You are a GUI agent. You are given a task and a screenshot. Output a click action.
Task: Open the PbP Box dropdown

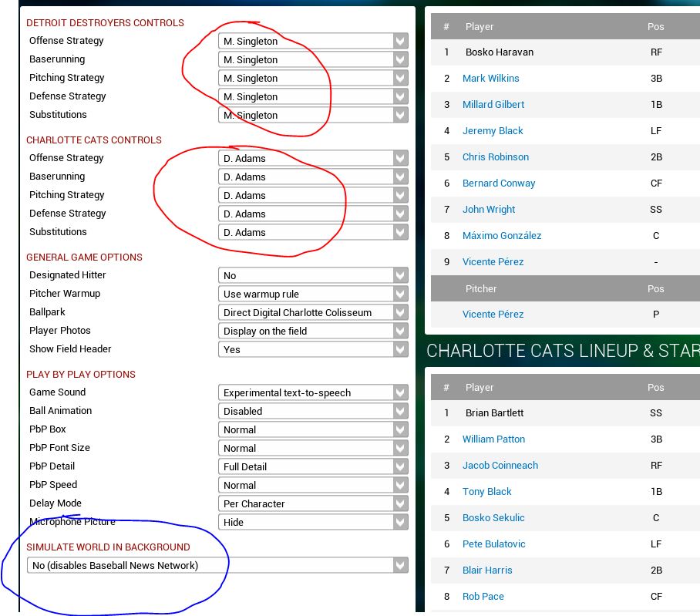(313, 430)
